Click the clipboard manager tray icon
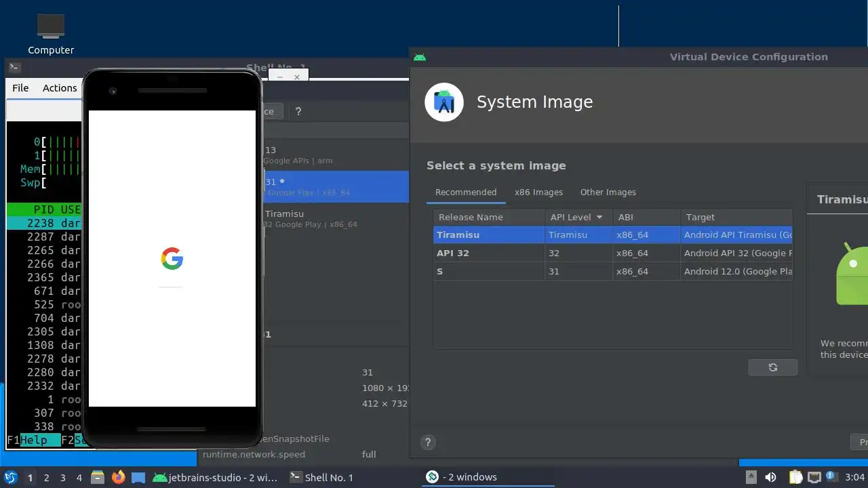 pos(795,477)
